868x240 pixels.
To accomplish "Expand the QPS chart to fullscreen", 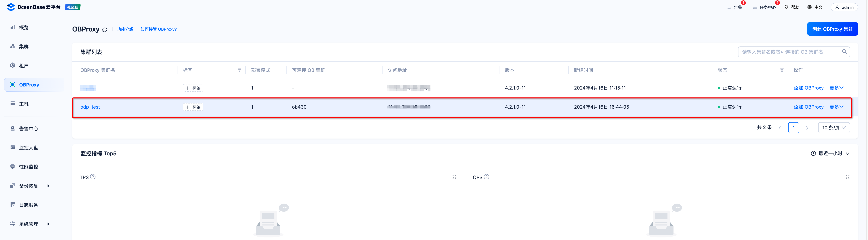I will [x=847, y=177].
